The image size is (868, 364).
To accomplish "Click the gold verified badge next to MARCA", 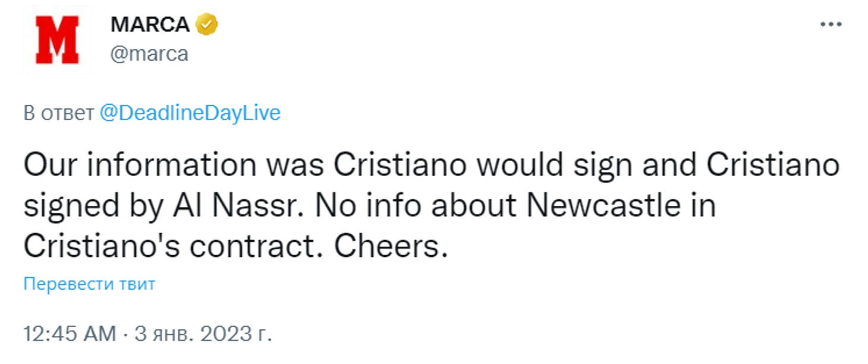I will click(x=207, y=24).
